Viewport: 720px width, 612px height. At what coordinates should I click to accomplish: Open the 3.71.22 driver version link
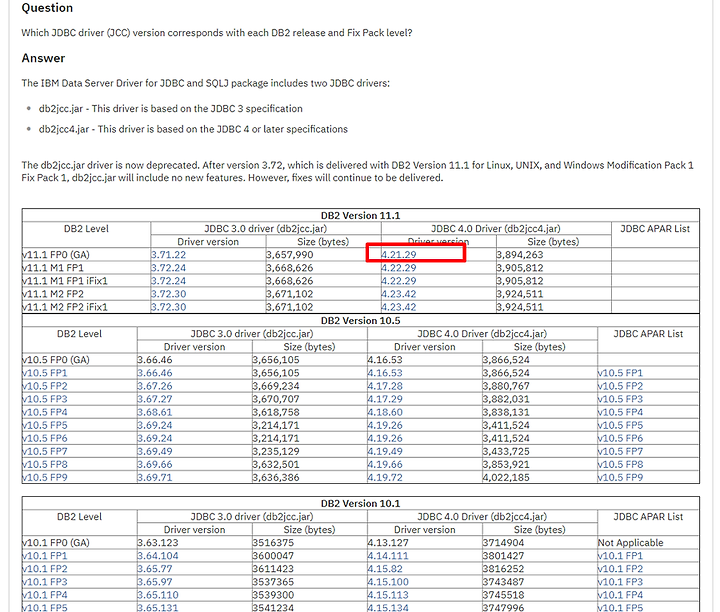coord(169,255)
